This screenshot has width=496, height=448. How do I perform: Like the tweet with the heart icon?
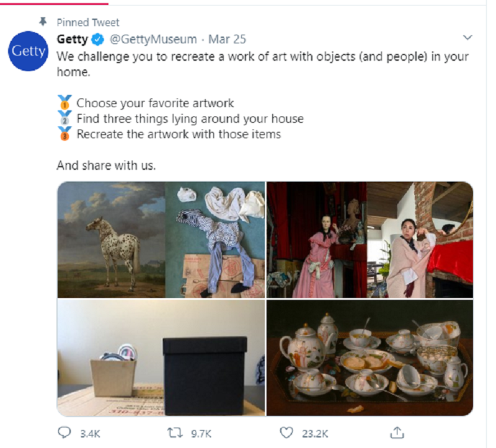pos(286,433)
